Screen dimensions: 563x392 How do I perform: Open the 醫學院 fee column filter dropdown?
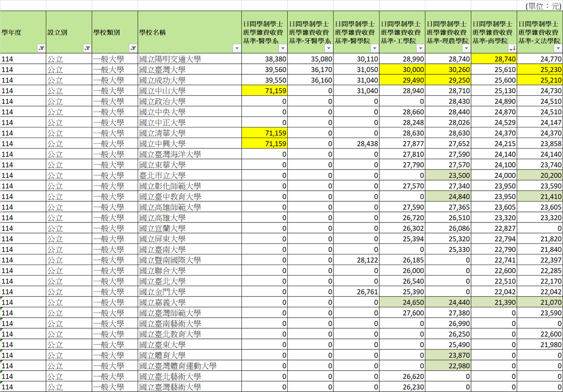click(375, 48)
